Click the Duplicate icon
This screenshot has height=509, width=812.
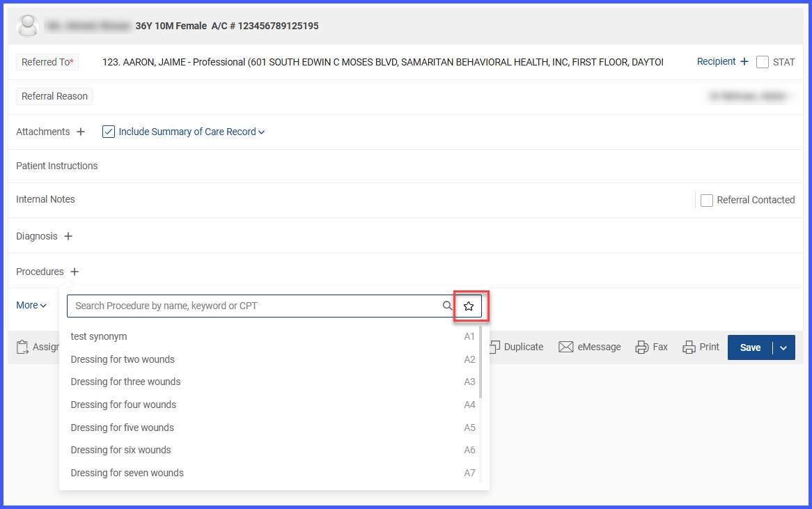pyautogui.click(x=494, y=347)
